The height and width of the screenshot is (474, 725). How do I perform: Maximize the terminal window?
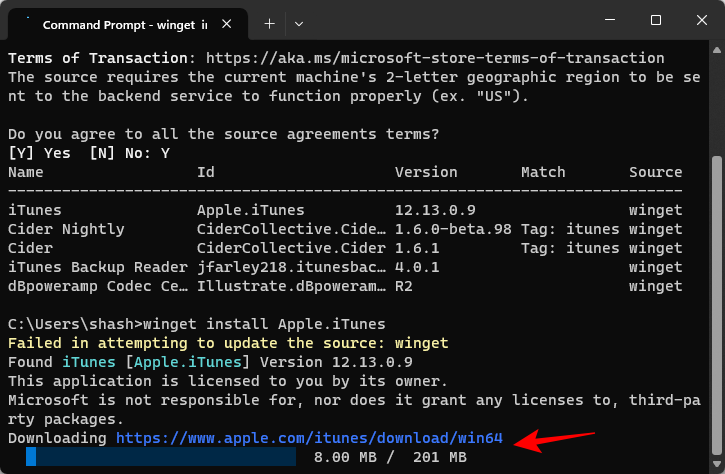coord(655,20)
